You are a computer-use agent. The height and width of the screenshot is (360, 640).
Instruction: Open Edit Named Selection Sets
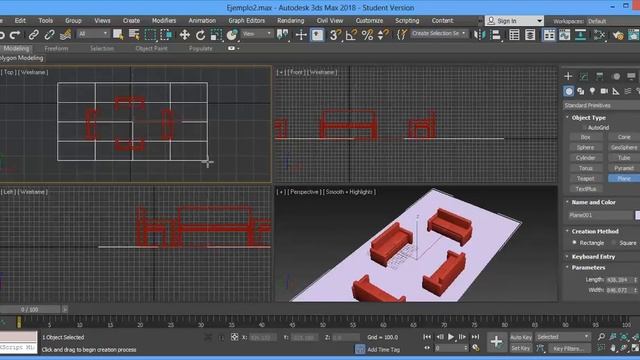tap(402, 35)
